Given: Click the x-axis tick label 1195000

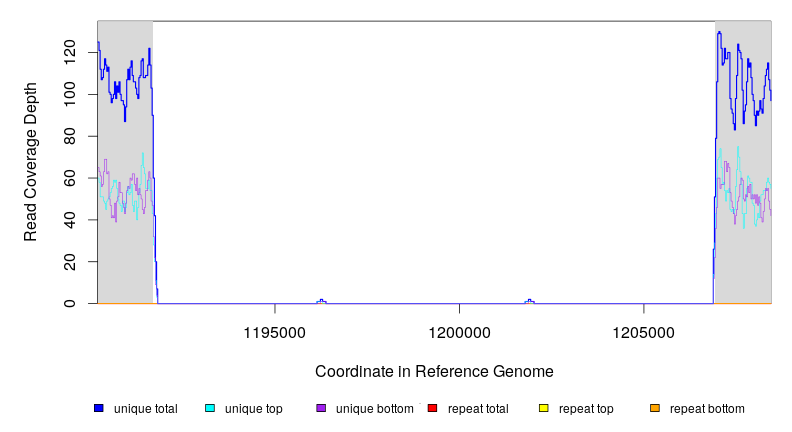Looking at the screenshot, I should pos(275,331).
